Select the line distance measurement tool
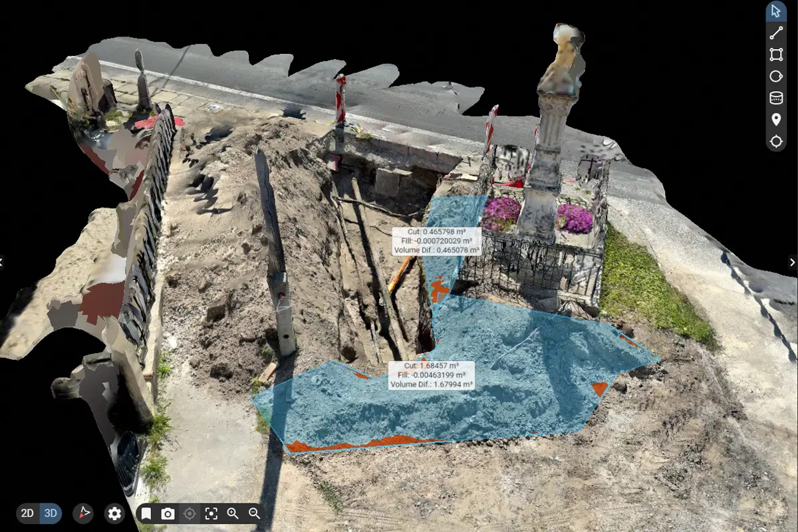 click(776, 33)
